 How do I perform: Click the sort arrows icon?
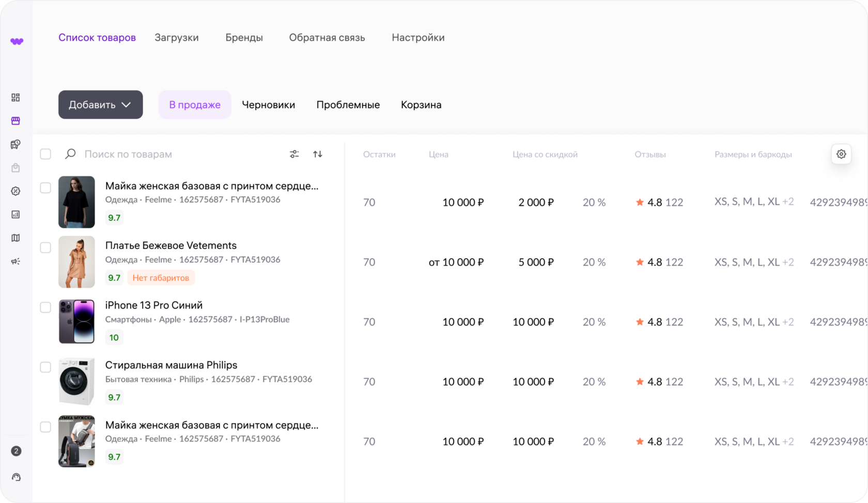pos(318,154)
